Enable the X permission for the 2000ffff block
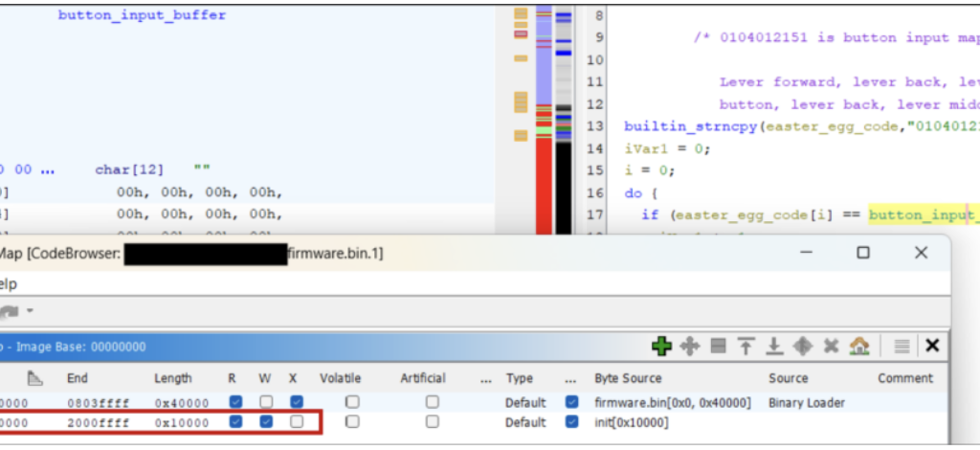 click(297, 421)
